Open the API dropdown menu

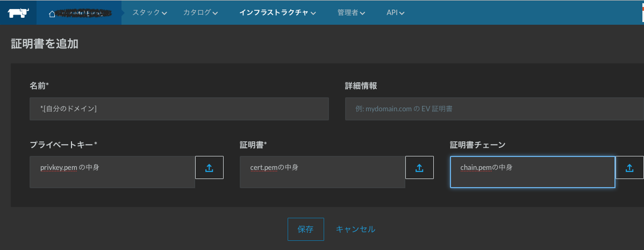tap(396, 13)
